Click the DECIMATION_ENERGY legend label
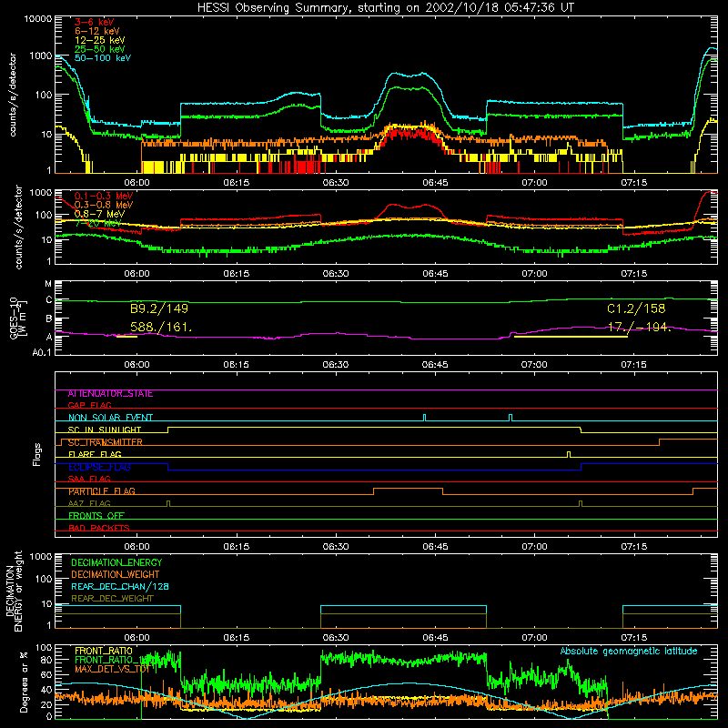The height and width of the screenshot is (728, 728). (116, 562)
